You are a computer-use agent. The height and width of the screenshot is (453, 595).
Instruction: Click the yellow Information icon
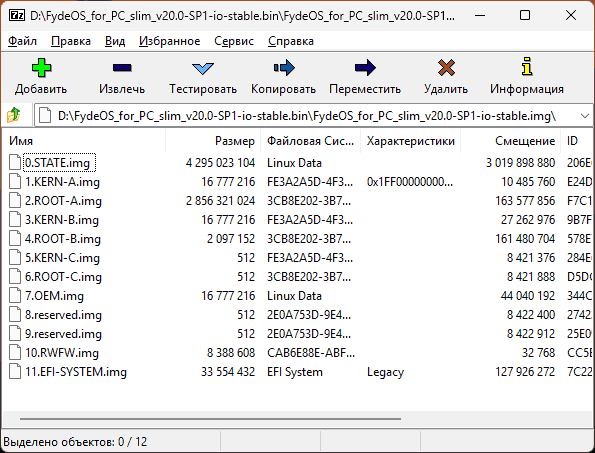click(527, 67)
